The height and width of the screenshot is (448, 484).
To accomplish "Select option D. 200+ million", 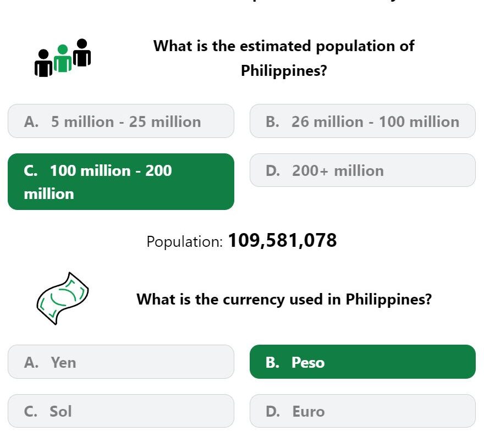I will tap(362, 170).
